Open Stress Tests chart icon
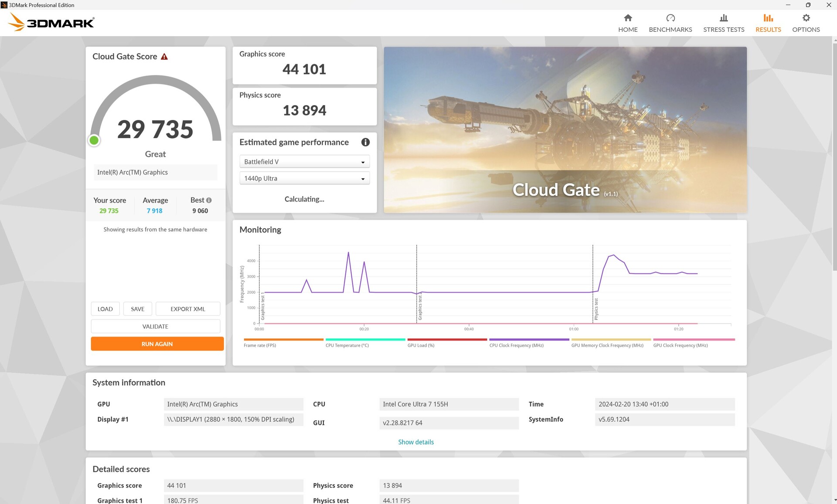This screenshot has width=837, height=504. click(x=723, y=18)
